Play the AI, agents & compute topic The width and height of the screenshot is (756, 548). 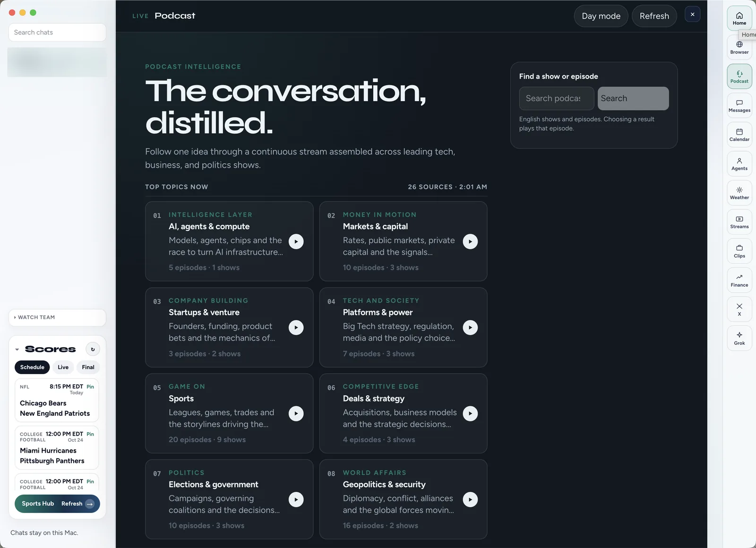(x=296, y=241)
